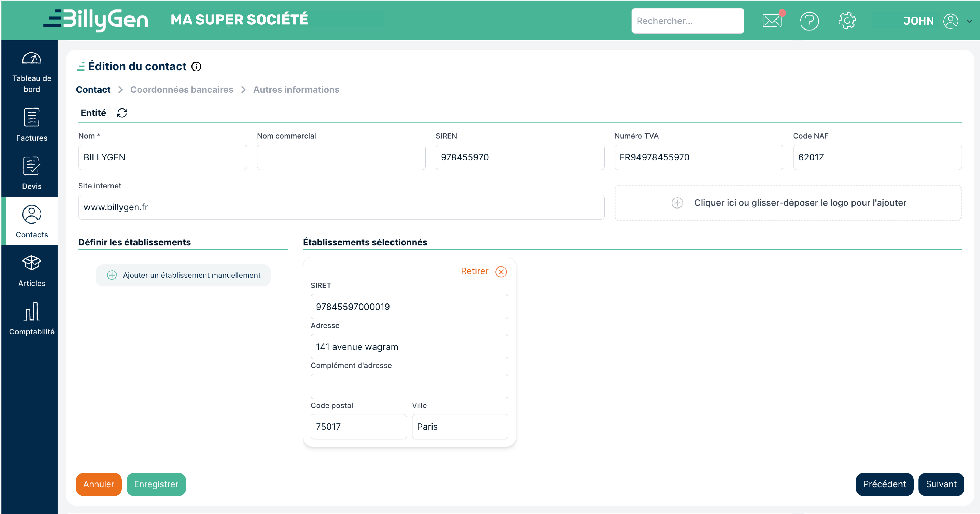
Task: Open the Factures section in sidebar
Action: coord(32,125)
